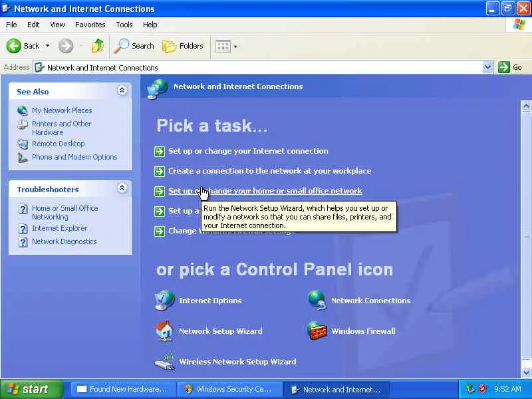Open the Internet Options label

pyautogui.click(x=210, y=301)
